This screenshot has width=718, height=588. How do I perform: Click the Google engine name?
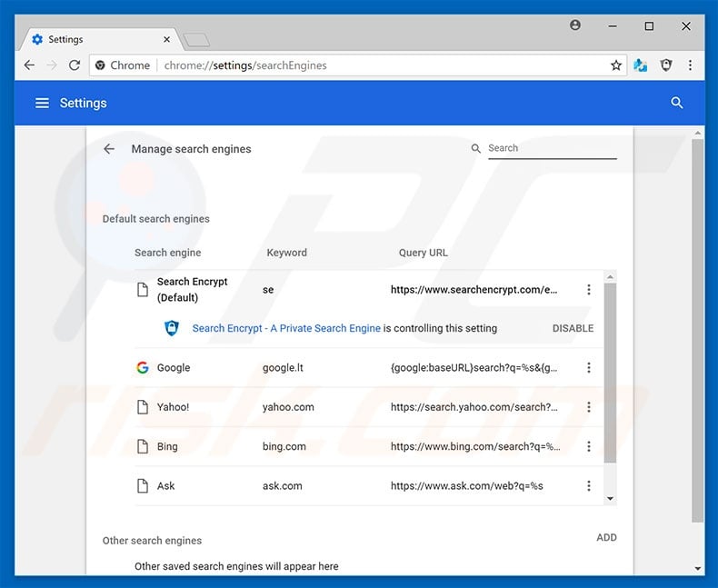click(173, 368)
